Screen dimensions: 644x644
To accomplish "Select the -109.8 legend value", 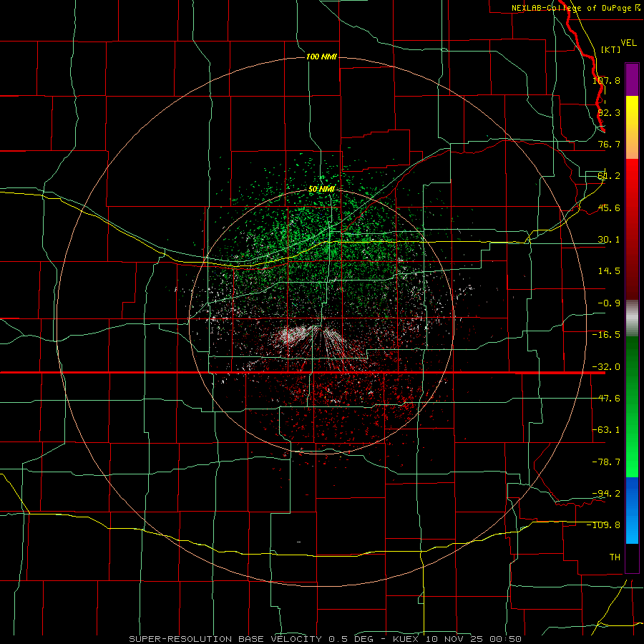I will [603, 525].
